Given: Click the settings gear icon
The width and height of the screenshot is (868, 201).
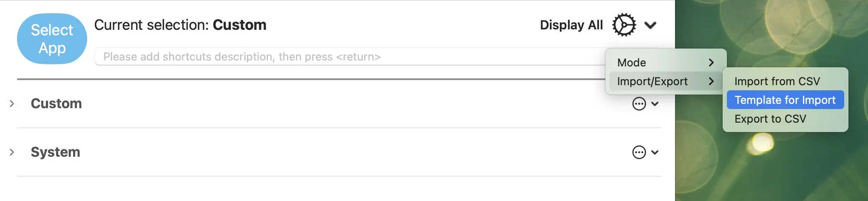Looking at the screenshot, I should coord(624,25).
